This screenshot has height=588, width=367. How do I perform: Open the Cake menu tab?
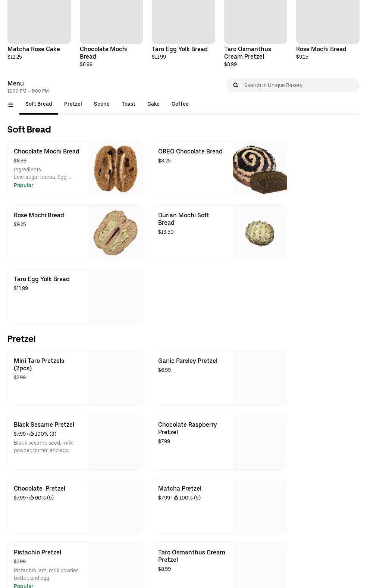(x=153, y=104)
